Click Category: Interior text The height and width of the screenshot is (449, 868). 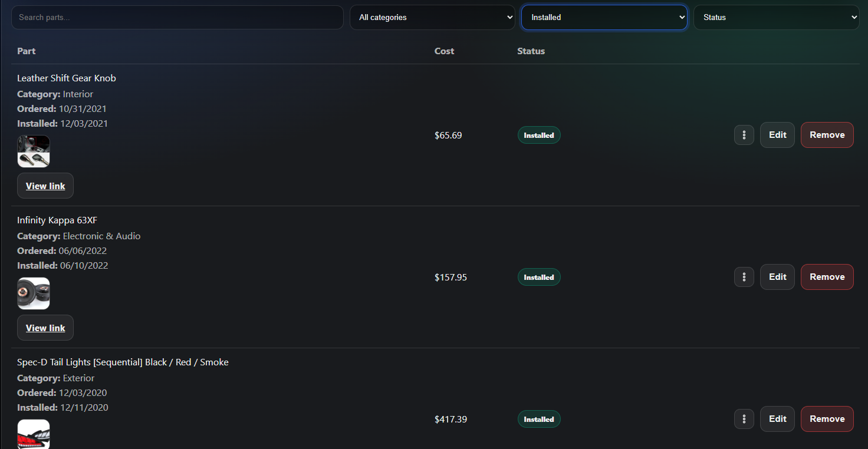(x=55, y=94)
